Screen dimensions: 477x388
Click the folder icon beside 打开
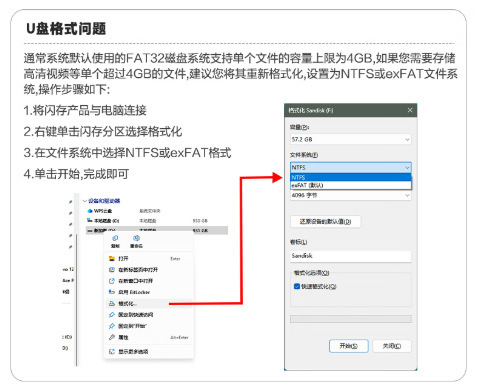pos(112,258)
